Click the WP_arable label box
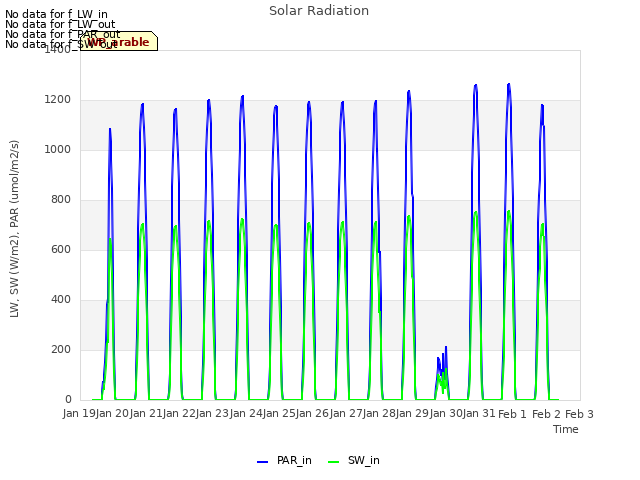640x480 pixels. [119, 41]
